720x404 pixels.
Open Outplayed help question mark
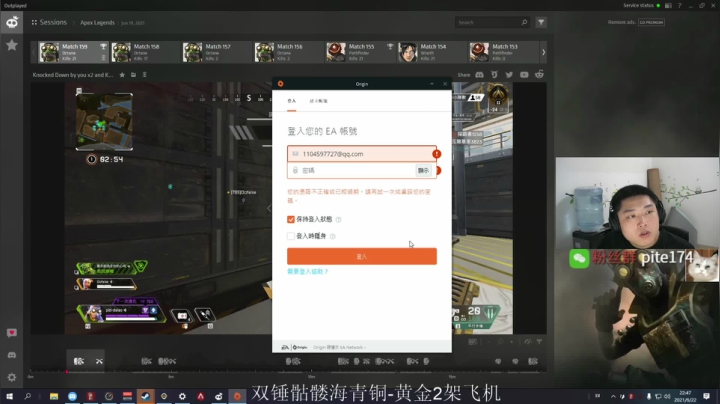[680, 6]
